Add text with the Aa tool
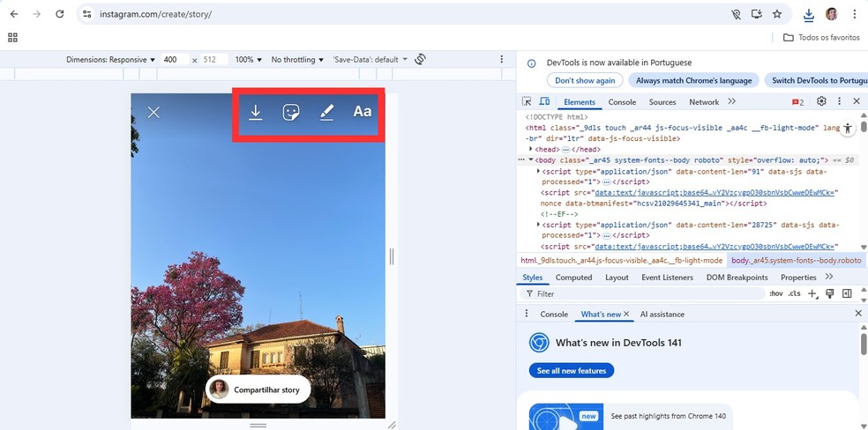Screen dimensions: 868x430 pyautogui.click(x=363, y=112)
